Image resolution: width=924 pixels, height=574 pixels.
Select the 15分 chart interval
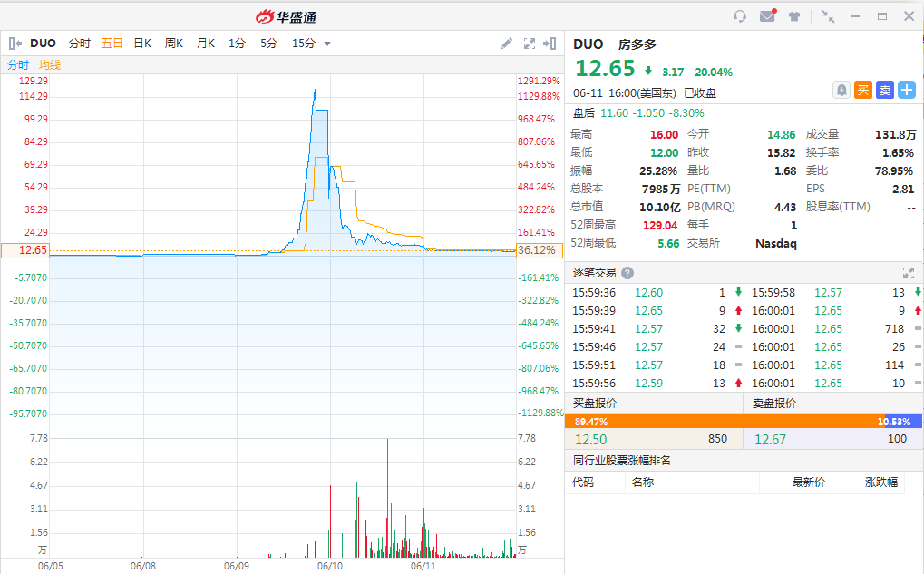click(x=304, y=44)
